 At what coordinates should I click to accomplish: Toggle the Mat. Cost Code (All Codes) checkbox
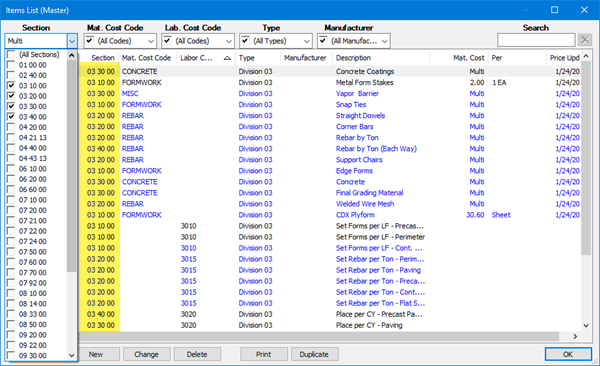(90, 40)
